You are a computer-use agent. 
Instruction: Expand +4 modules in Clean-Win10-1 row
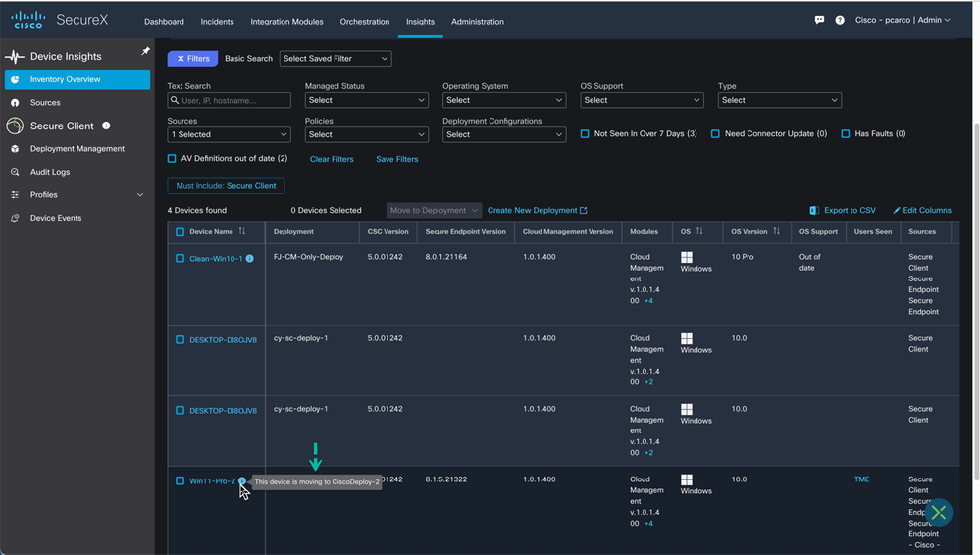[648, 301]
